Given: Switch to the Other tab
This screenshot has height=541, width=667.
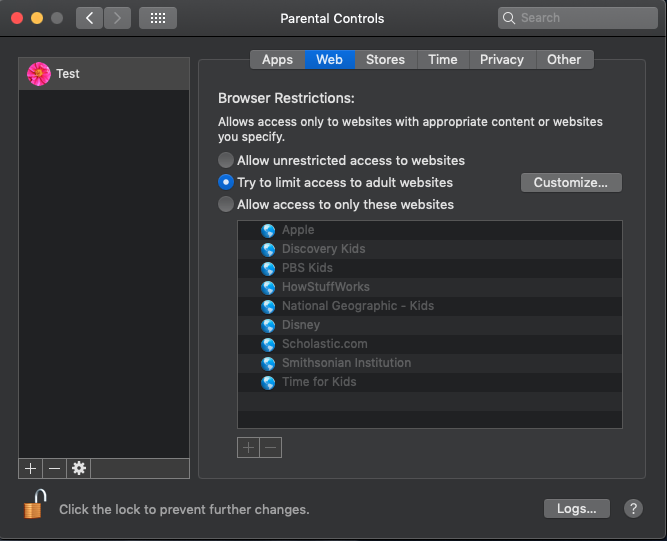Looking at the screenshot, I should click(x=564, y=60).
